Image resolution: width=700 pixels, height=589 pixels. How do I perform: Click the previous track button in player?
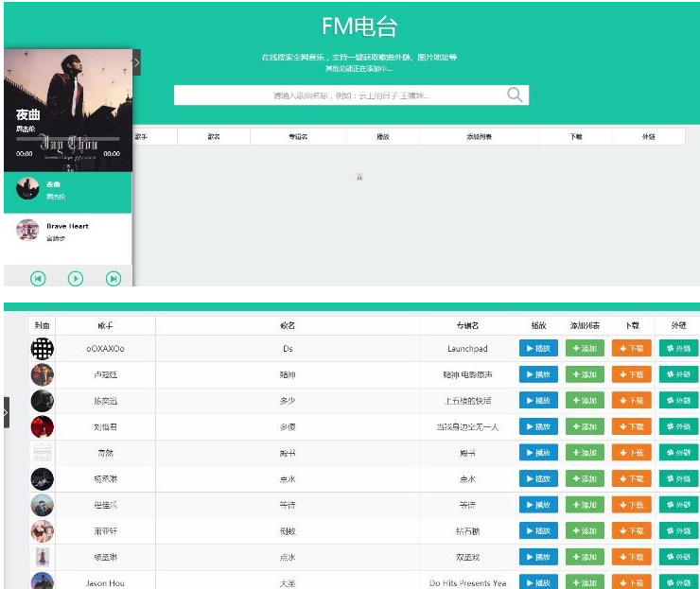[x=38, y=278]
